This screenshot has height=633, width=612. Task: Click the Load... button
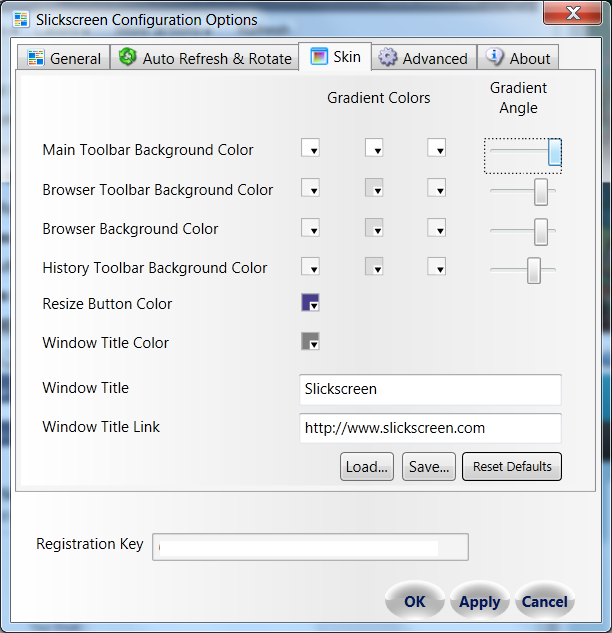pos(367,467)
